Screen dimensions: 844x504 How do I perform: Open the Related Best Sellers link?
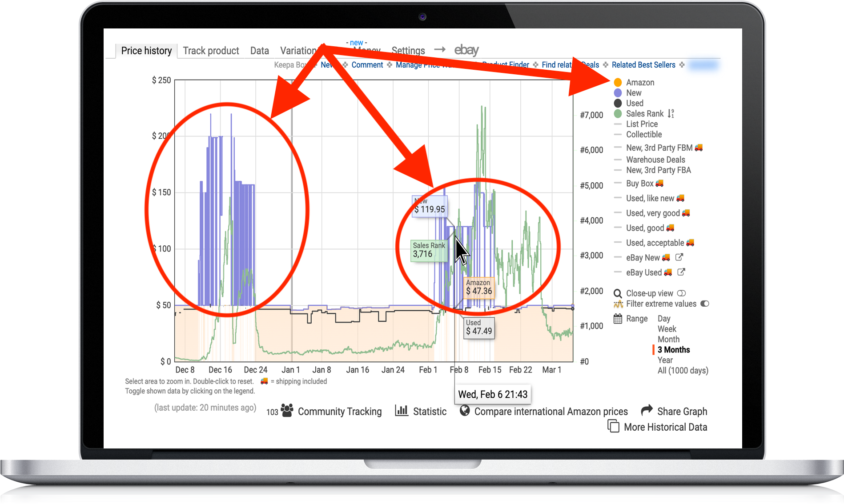pyautogui.click(x=643, y=65)
